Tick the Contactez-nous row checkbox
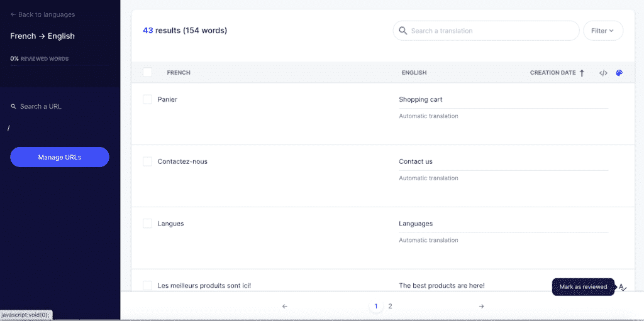Screen dimensions: 644x321 point(147,161)
